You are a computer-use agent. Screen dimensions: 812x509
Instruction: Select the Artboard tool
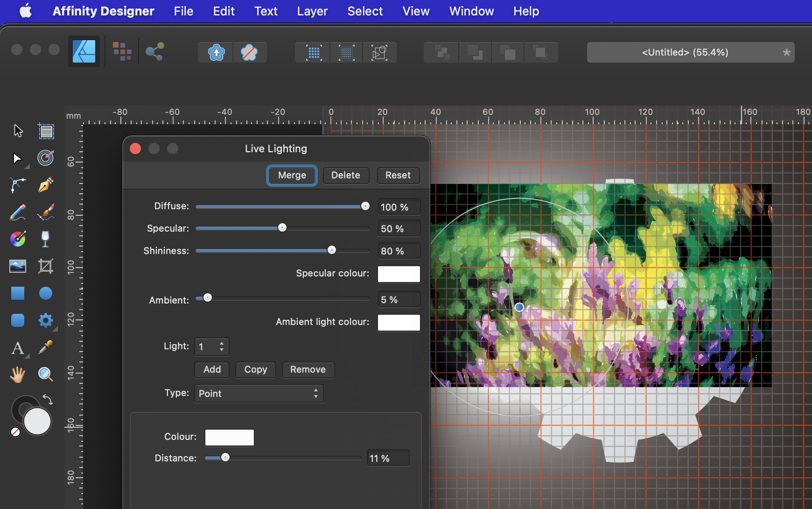(x=46, y=131)
